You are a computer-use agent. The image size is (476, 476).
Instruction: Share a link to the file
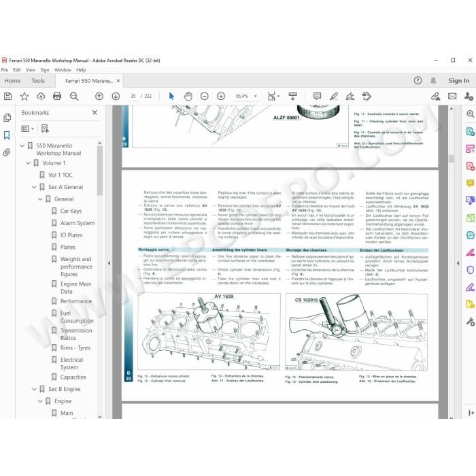point(436,97)
